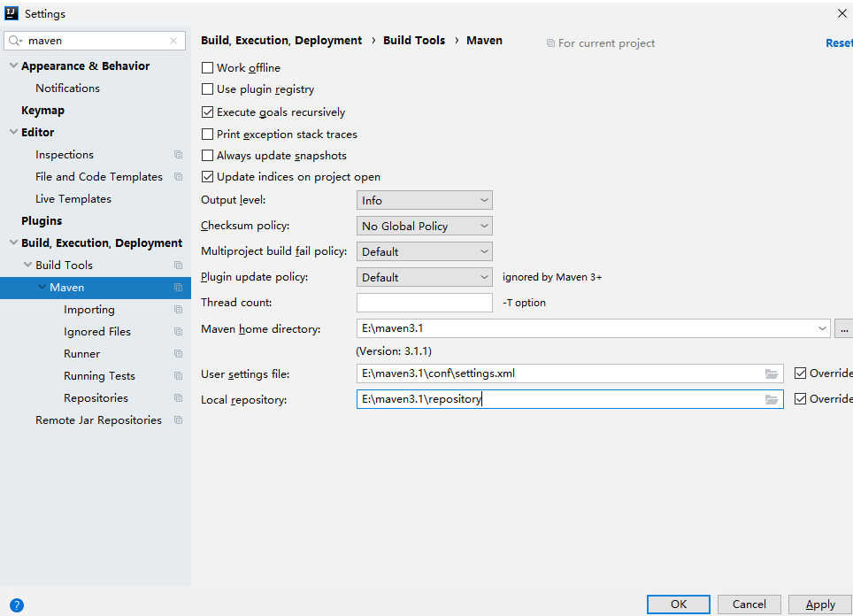The image size is (853, 616).
Task: Focus the Thread count input field
Action: click(425, 303)
